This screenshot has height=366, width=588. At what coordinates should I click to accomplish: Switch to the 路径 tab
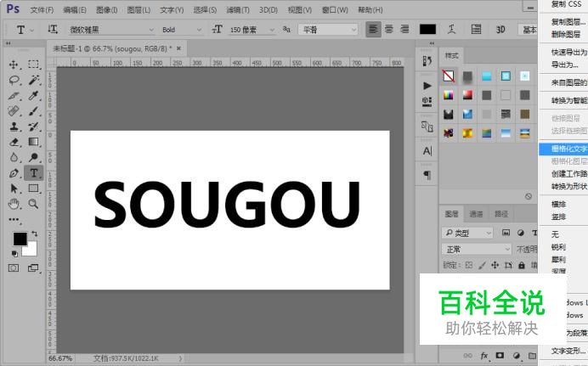click(x=501, y=214)
